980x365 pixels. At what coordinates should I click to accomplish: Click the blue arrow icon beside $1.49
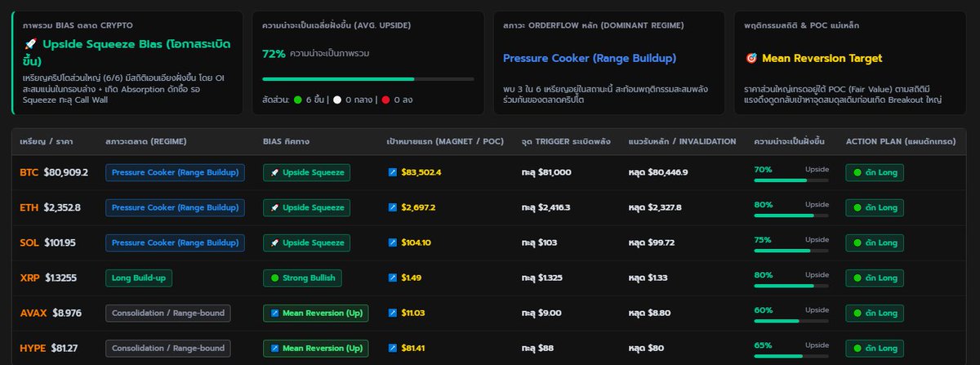pyautogui.click(x=393, y=278)
